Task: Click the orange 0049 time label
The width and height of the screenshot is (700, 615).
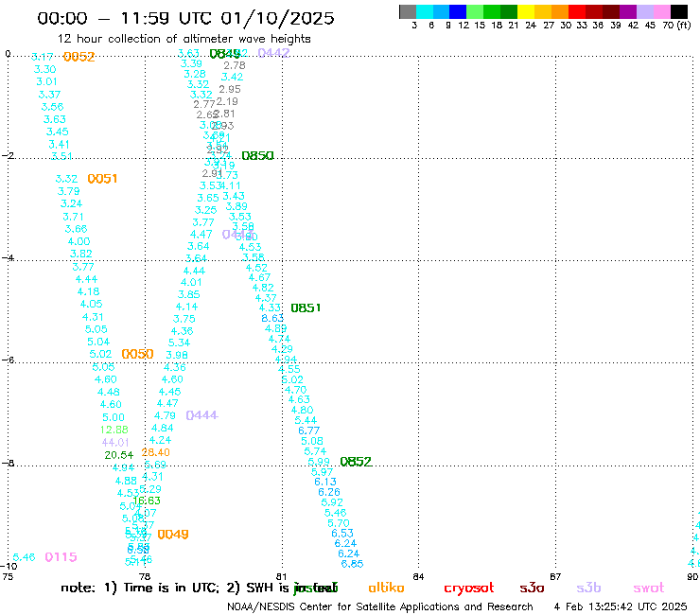Action: tap(173, 535)
